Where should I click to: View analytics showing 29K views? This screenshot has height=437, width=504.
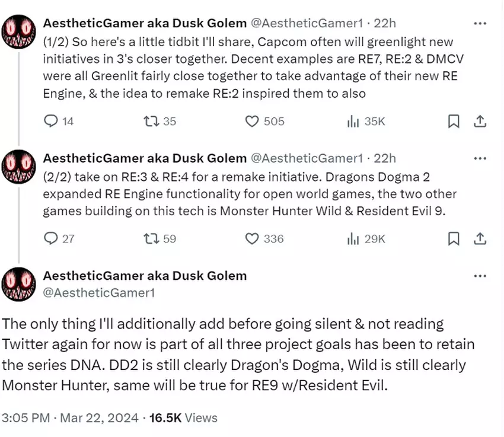pyautogui.click(x=353, y=239)
